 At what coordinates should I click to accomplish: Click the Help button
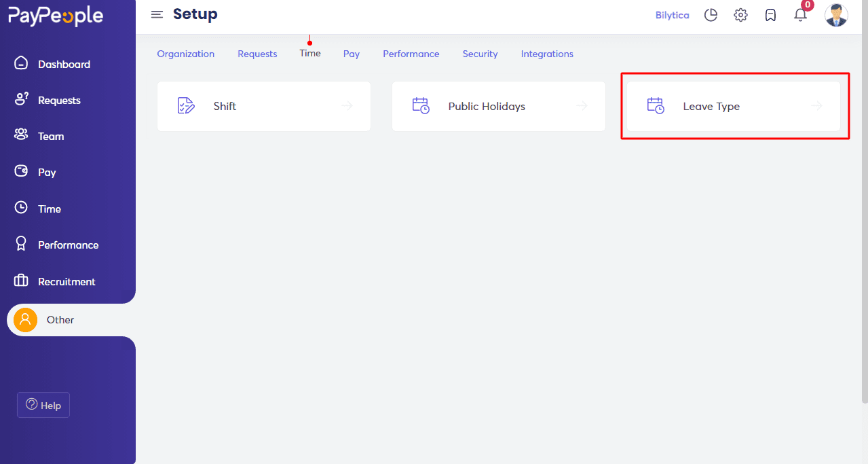point(43,405)
